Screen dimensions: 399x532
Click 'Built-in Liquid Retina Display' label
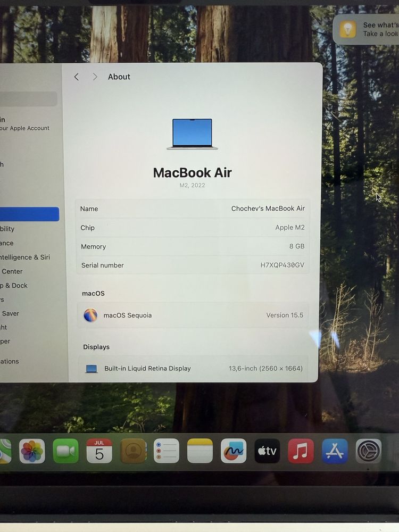tap(147, 369)
